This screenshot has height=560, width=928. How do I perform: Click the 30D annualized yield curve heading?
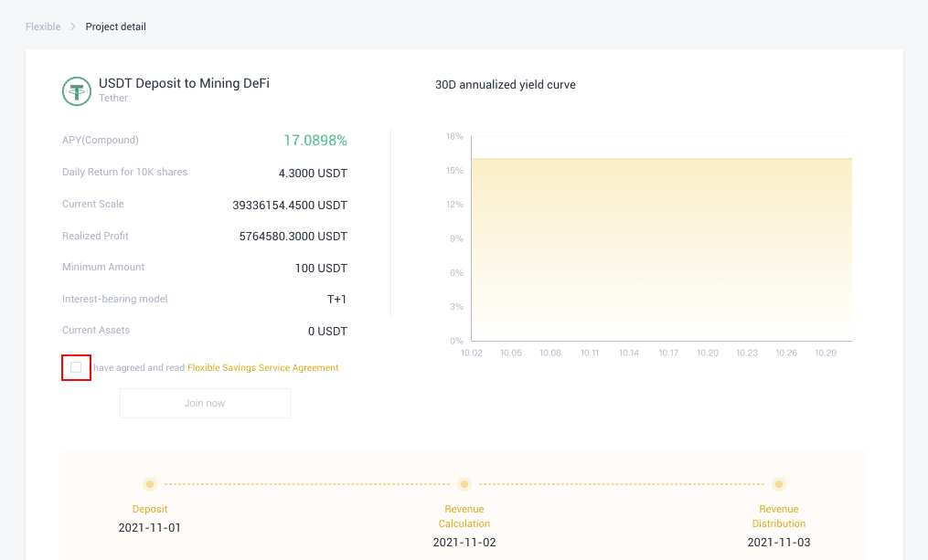click(x=506, y=85)
